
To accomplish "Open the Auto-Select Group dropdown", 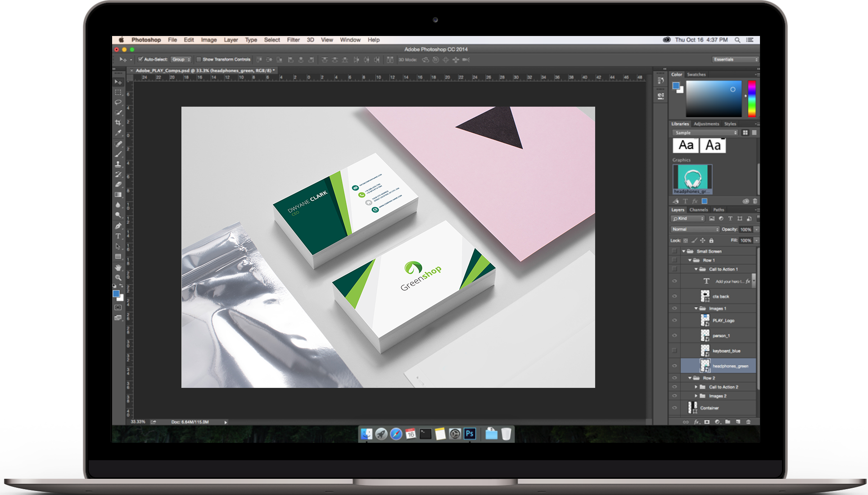I will tap(181, 59).
